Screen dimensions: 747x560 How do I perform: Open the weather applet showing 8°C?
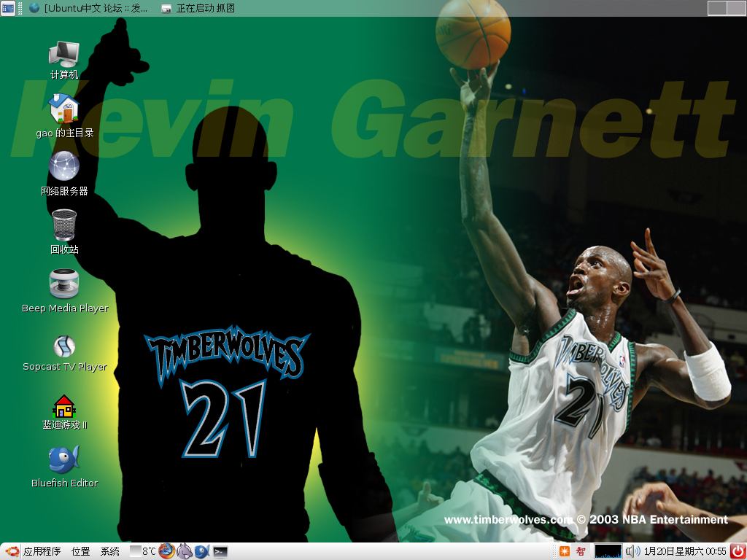[x=143, y=551]
